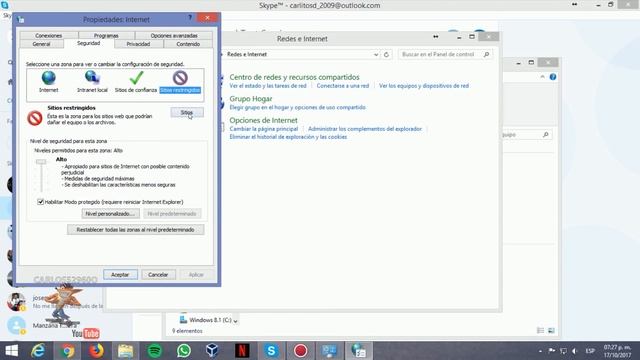Viewport: 640px width, 360px height.
Task: Click the Sitios button
Action: (x=187, y=112)
